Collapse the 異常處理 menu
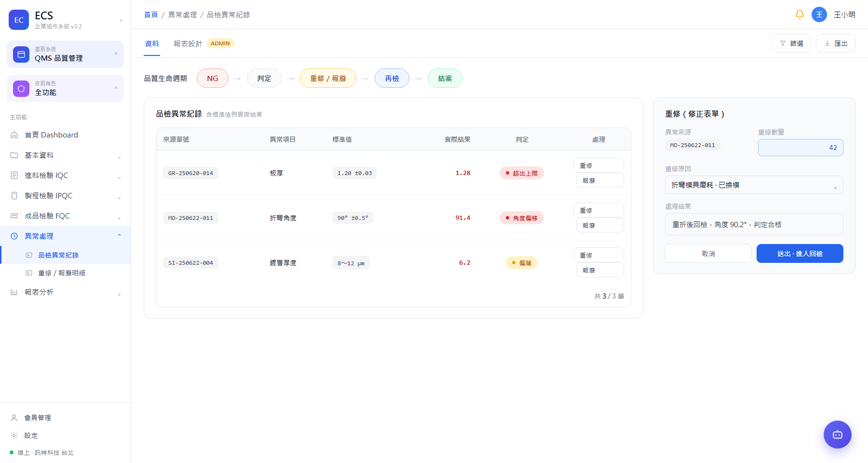The width and height of the screenshot is (868, 463). (119, 236)
